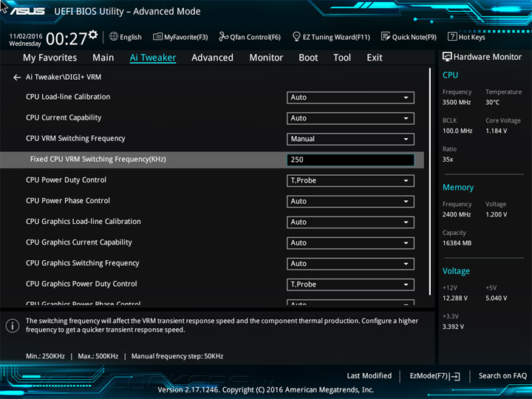Expand CPU Load-line Calibration dropdown

tap(350, 98)
